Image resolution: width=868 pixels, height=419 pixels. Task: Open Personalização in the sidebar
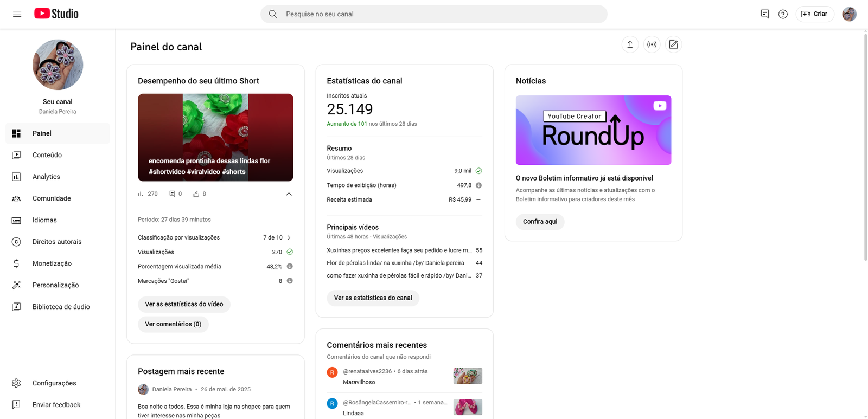point(58,285)
